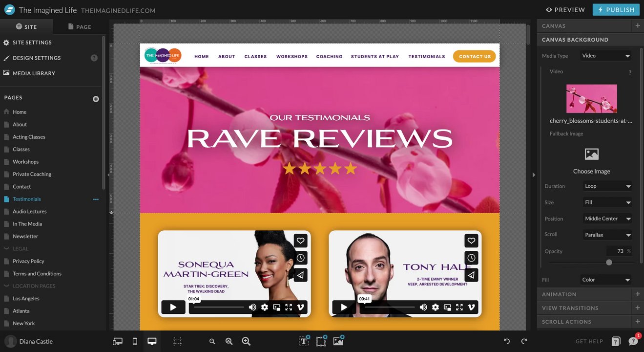Click Sonequa Martin-Green video progress bar
The image size is (644, 352).
coord(219,307)
